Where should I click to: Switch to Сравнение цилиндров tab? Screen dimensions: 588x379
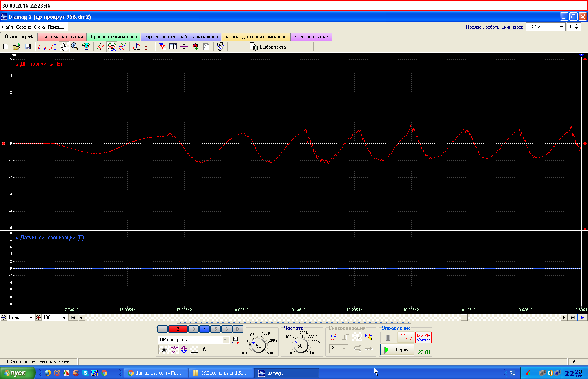tap(114, 37)
